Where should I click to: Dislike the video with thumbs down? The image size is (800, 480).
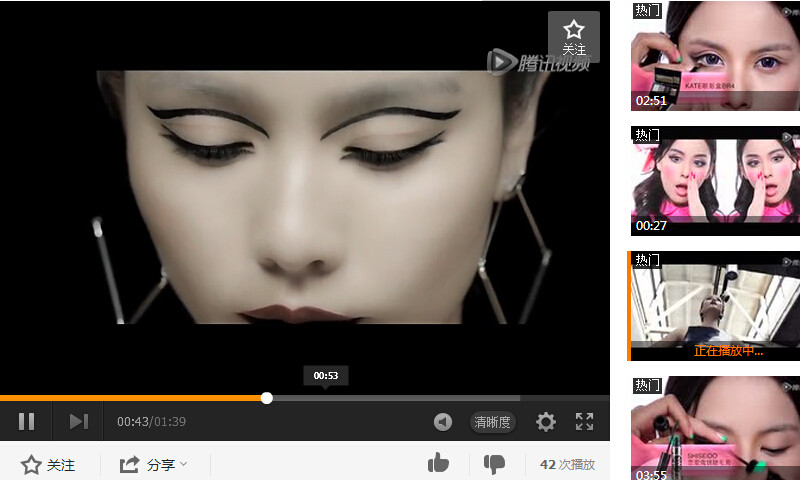494,464
